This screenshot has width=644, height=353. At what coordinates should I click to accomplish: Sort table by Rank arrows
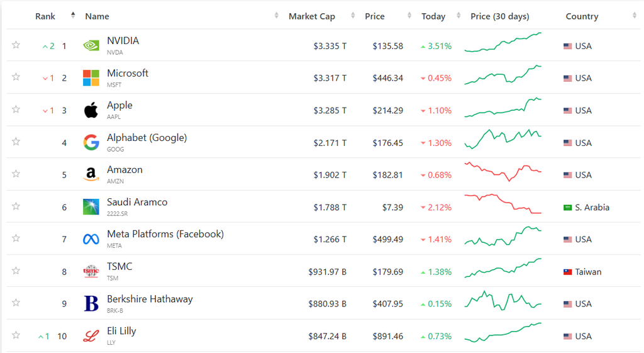73,15
